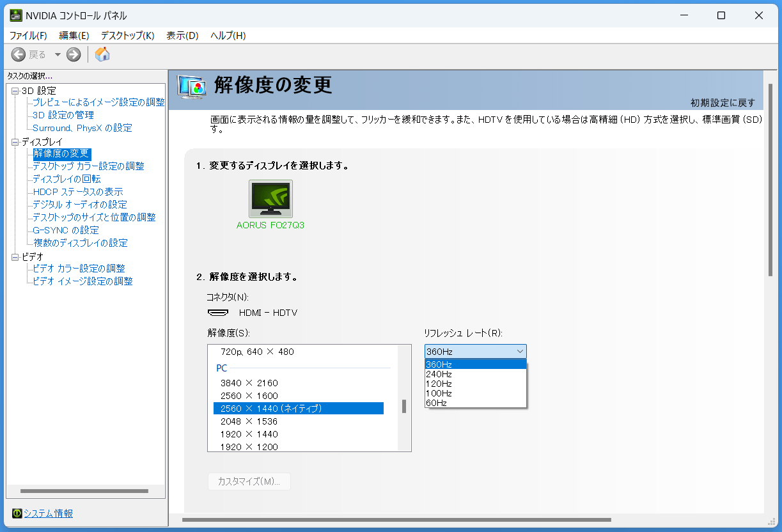Select 100Hz refresh rate option
Screen dimensions: 782x532
pyautogui.click(x=475, y=393)
